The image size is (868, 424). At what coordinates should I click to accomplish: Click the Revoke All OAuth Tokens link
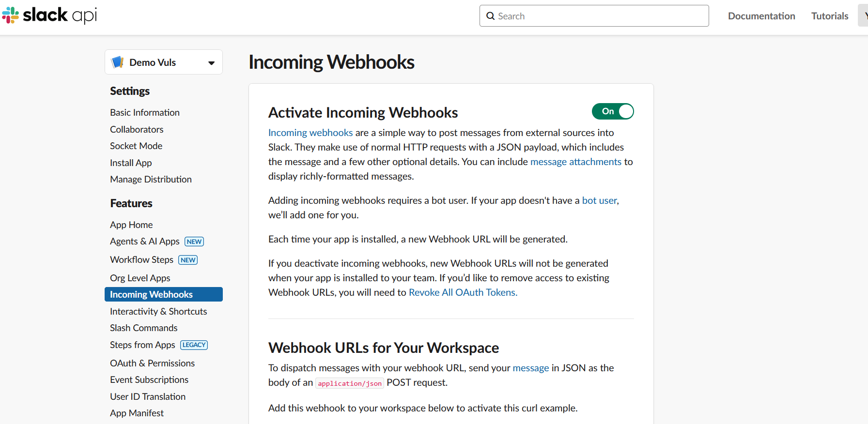463,292
